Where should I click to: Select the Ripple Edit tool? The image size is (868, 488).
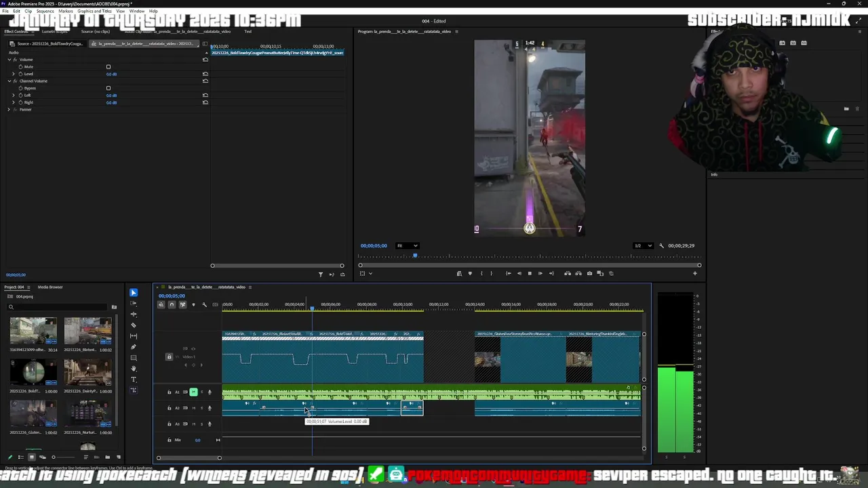click(x=134, y=314)
